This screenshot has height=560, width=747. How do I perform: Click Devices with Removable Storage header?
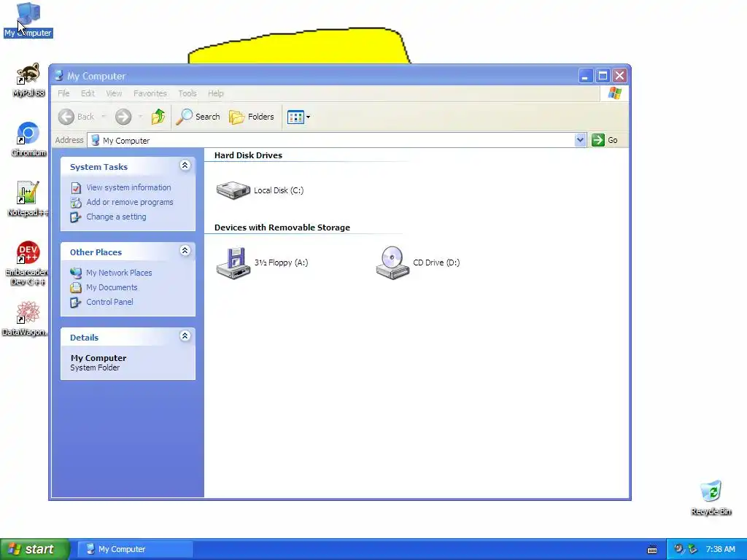pyautogui.click(x=282, y=227)
